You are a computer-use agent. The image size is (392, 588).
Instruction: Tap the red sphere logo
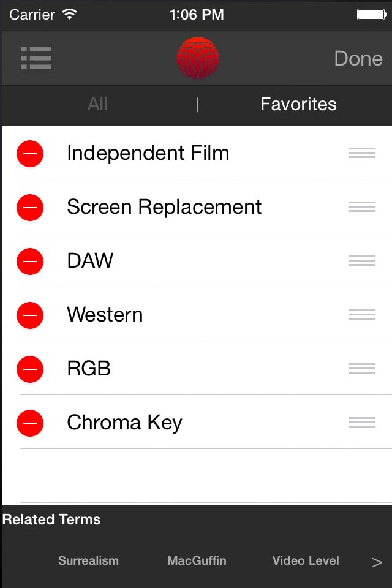click(x=197, y=58)
